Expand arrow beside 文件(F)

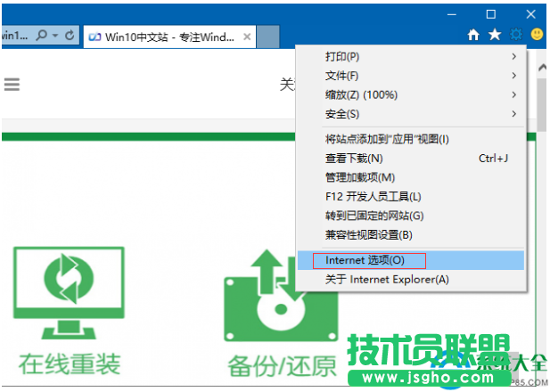point(513,76)
